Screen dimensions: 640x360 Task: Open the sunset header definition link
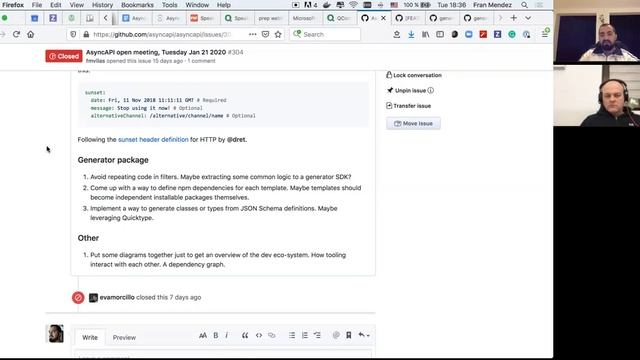[153, 140]
